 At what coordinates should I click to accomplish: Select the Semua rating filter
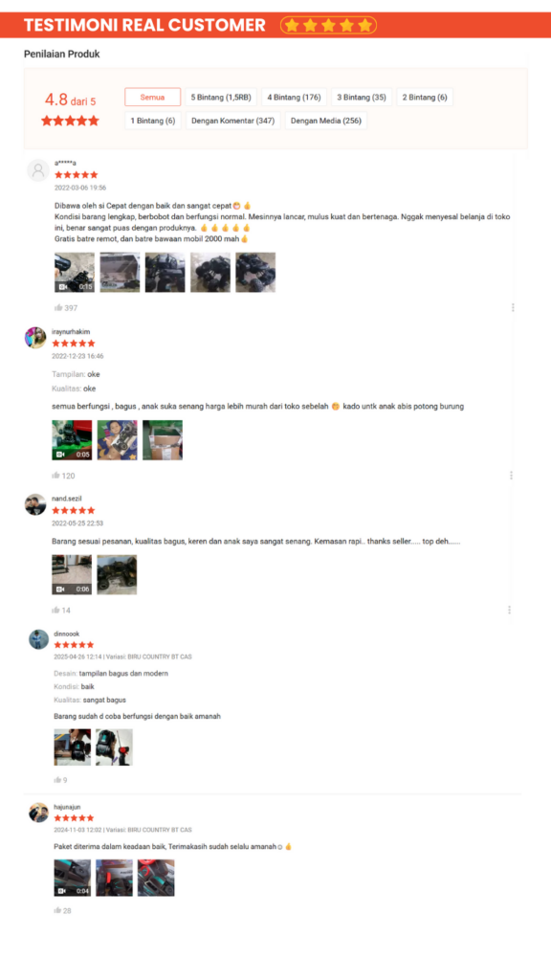click(x=152, y=97)
